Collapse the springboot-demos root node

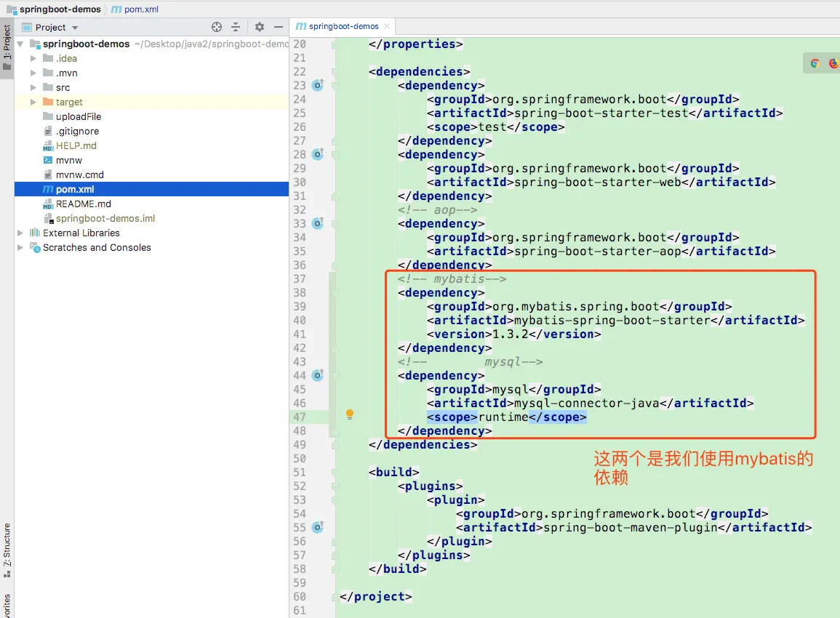pyautogui.click(x=20, y=44)
